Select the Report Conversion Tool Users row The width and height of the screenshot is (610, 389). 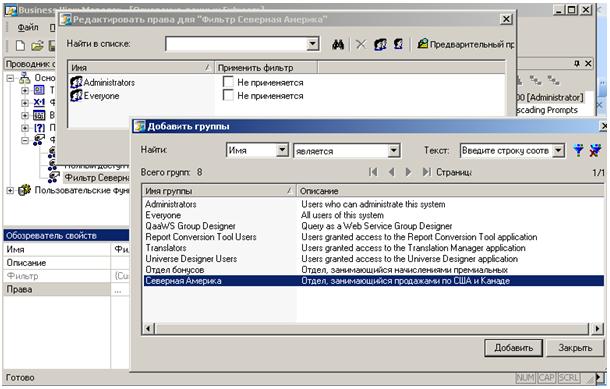click(x=373, y=237)
